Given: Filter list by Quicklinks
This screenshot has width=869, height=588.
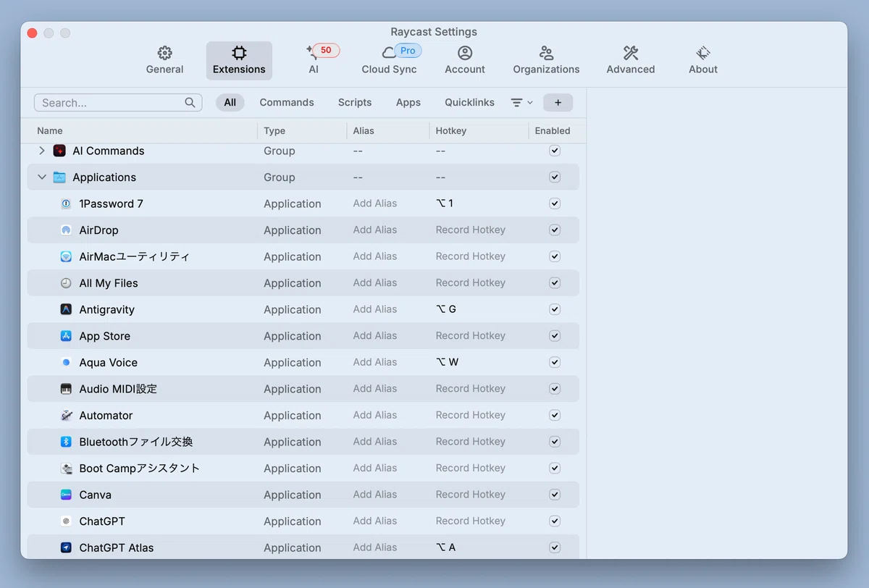Looking at the screenshot, I should [x=469, y=103].
